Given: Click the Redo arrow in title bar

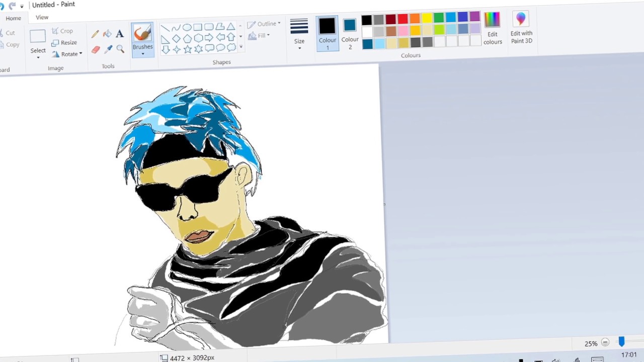Looking at the screenshot, I should (x=12, y=6).
